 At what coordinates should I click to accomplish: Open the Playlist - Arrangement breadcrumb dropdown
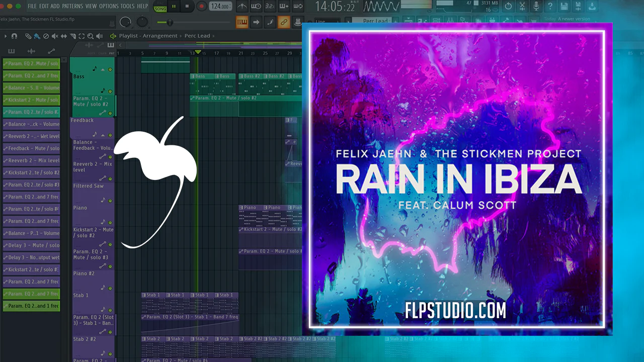point(148,36)
